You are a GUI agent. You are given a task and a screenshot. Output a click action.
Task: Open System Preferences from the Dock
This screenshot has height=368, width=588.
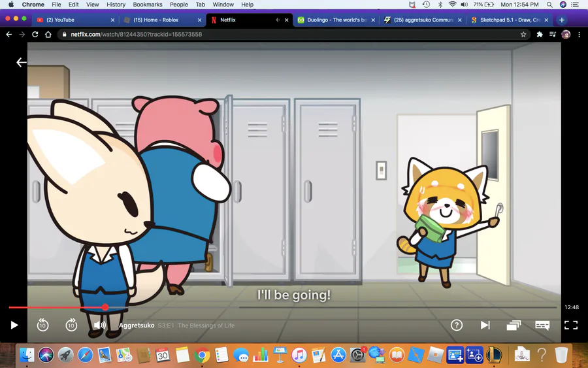pyautogui.click(x=358, y=354)
